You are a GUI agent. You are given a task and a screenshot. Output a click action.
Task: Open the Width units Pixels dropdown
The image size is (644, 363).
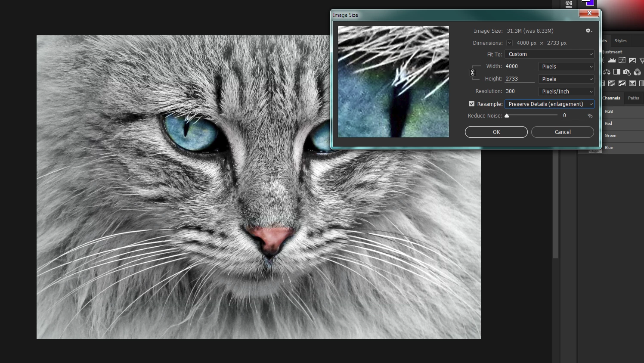(x=566, y=67)
